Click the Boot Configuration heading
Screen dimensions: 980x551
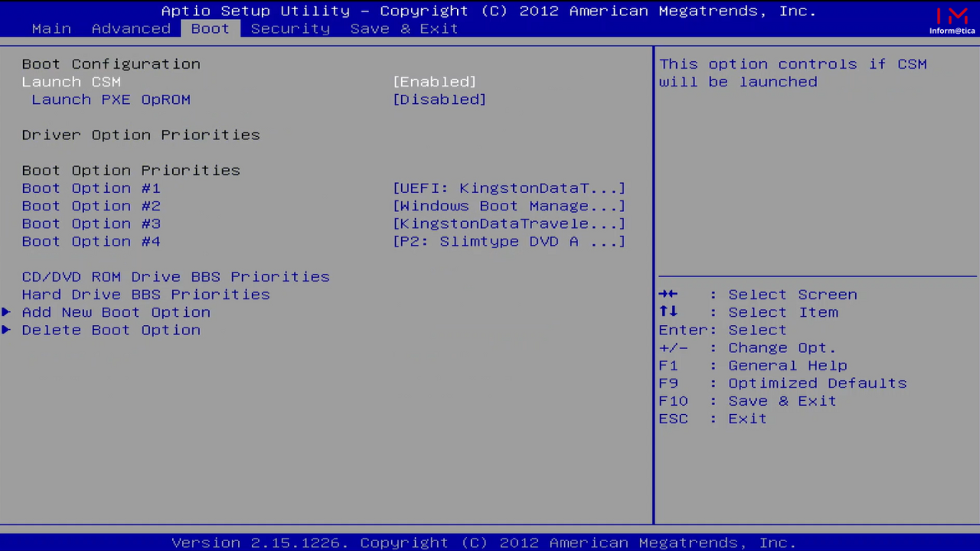(111, 64)
